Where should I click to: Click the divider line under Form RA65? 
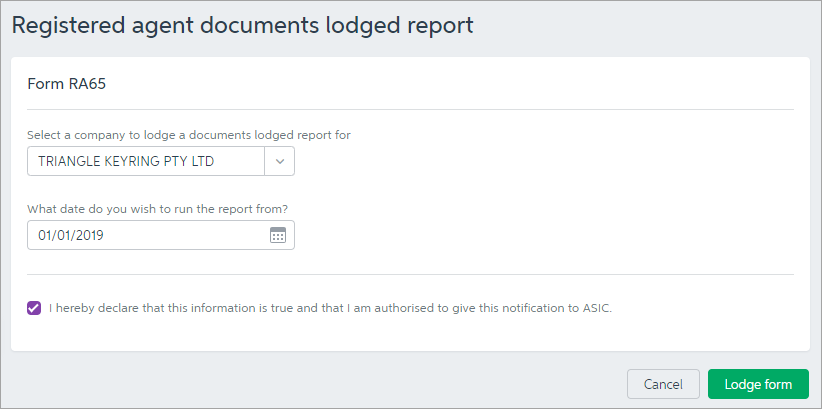click(x=410, y=109)
